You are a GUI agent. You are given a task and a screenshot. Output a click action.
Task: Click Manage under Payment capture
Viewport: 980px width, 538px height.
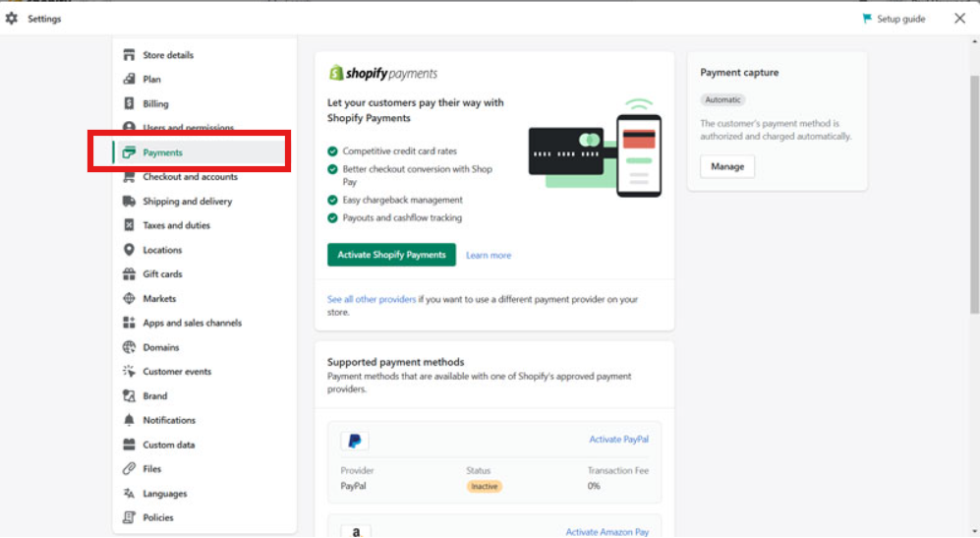pos(727,166)
